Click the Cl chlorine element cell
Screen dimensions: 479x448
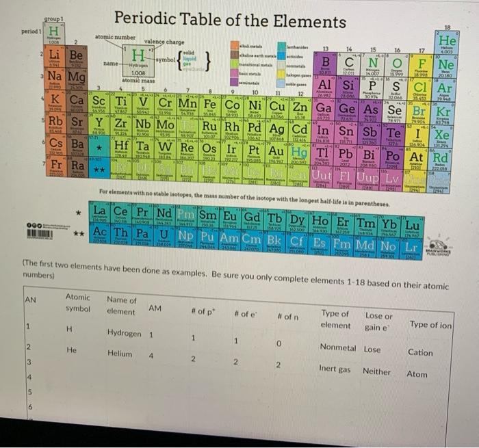420,89
